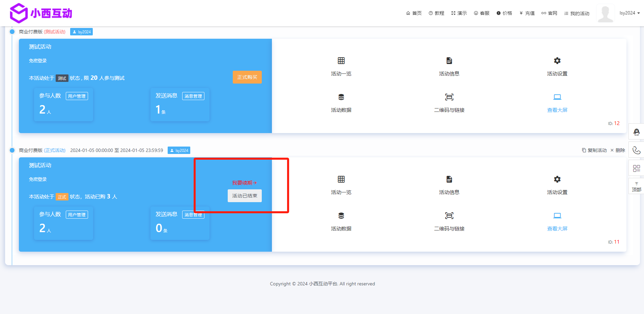This screenshot has width=644, height=314.
Task: Open 活动数据 database icon for ID 11
Action: pyautogui.click(x=341, y=216)
